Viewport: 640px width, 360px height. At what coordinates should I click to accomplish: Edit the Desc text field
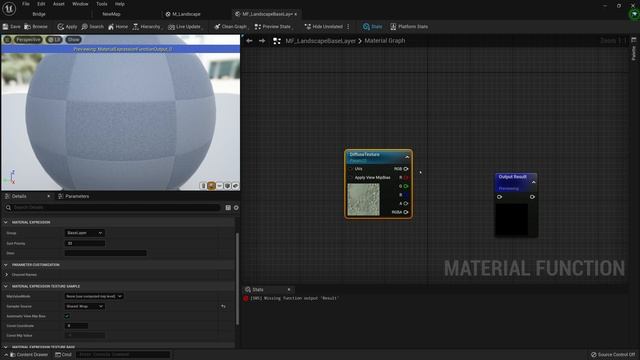[x=106, y=253]
